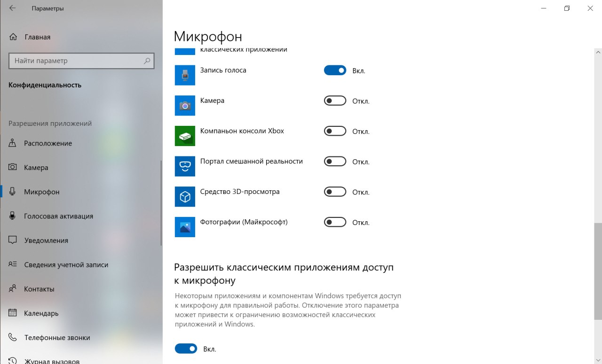Click the microphone icon in sidebar
The width and height of the screenshot is (602, 364).
pos(13,192)
